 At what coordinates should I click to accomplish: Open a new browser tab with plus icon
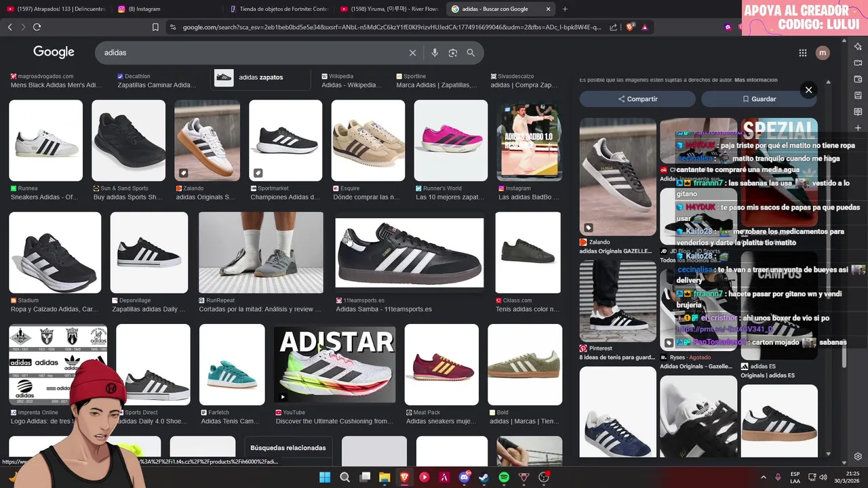tap(565, 9)
